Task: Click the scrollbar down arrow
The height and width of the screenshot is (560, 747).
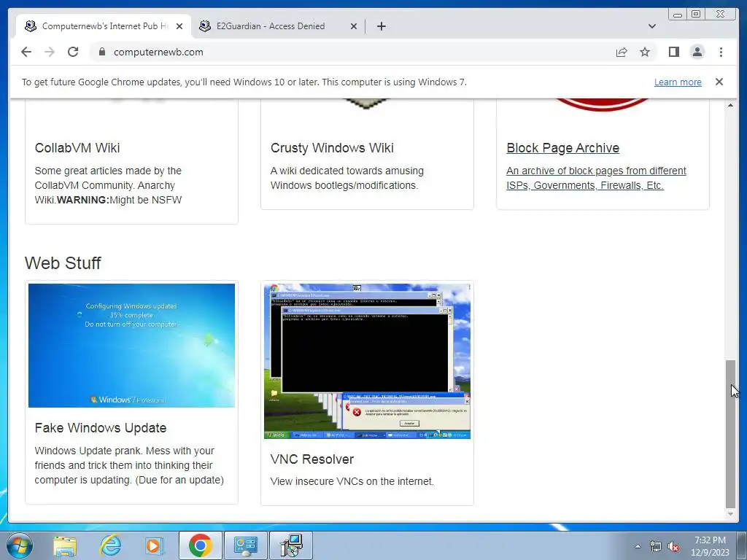Action: 730,514
